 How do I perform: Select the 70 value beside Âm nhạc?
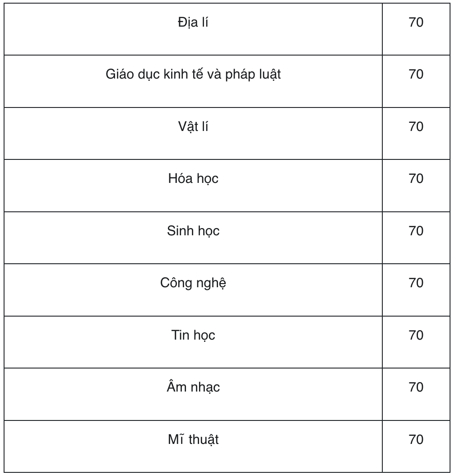click(416, 387)
